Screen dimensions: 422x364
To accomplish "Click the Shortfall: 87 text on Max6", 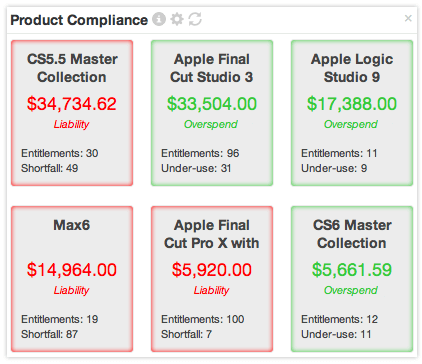I will point(49,334).
